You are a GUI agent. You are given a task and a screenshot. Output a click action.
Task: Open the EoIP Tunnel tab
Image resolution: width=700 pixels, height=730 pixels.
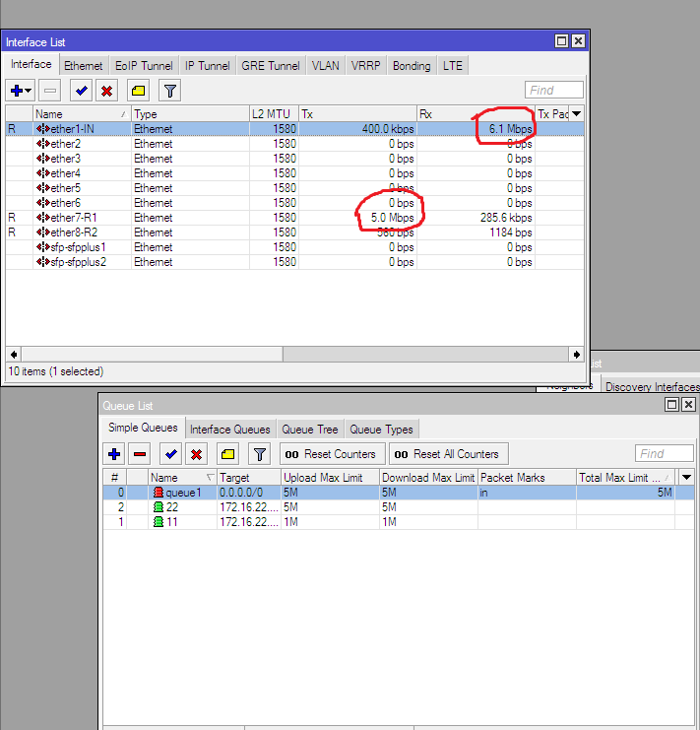click(x=144, y=66)
